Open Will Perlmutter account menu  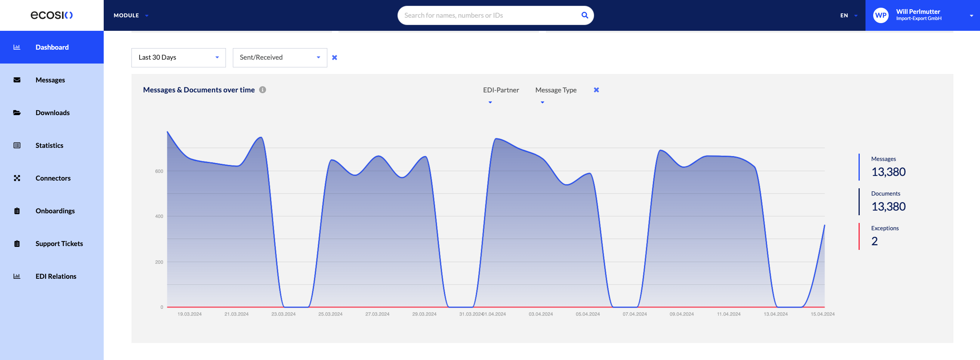923,15
